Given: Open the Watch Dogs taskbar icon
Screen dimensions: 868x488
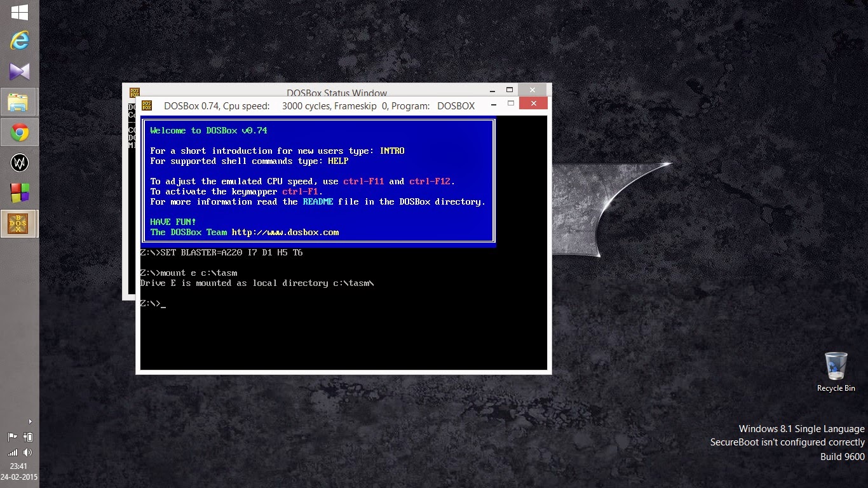Looking at the screenshot, I should pos(19,163).
